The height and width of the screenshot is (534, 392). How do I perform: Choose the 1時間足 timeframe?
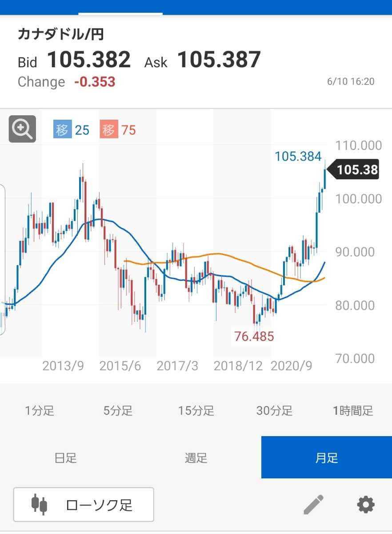click(x=353, y=410)
